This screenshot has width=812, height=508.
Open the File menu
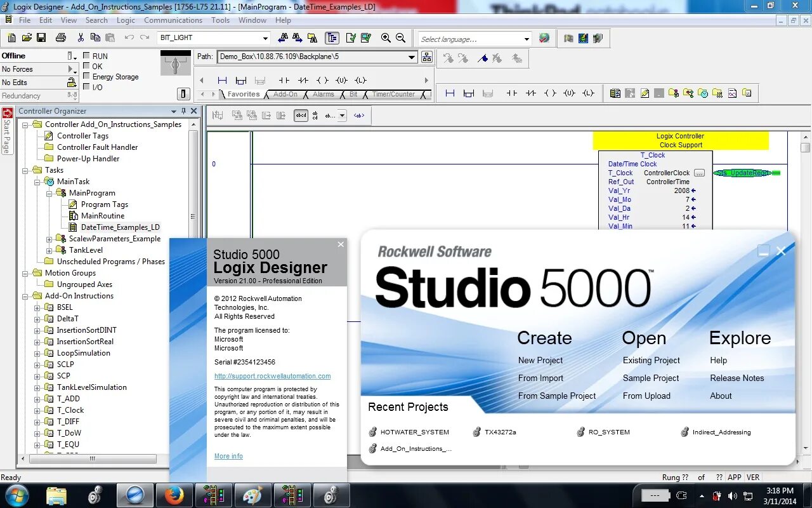click(x=25, y=20)
